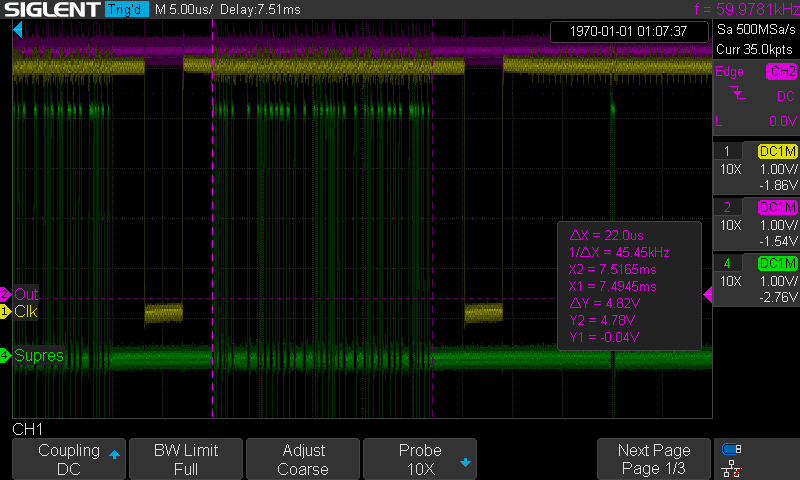Select the channel 1 'Clk' ground marker
Viewport: 800px width, 480px height.
pos(6,312)
